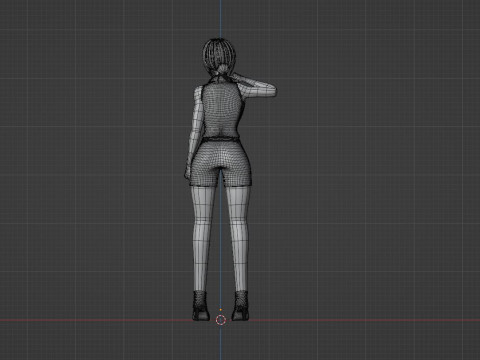480x360 pixels.
Task: Click the 3D cursor between the feet
Action: [x=221, y=320]
